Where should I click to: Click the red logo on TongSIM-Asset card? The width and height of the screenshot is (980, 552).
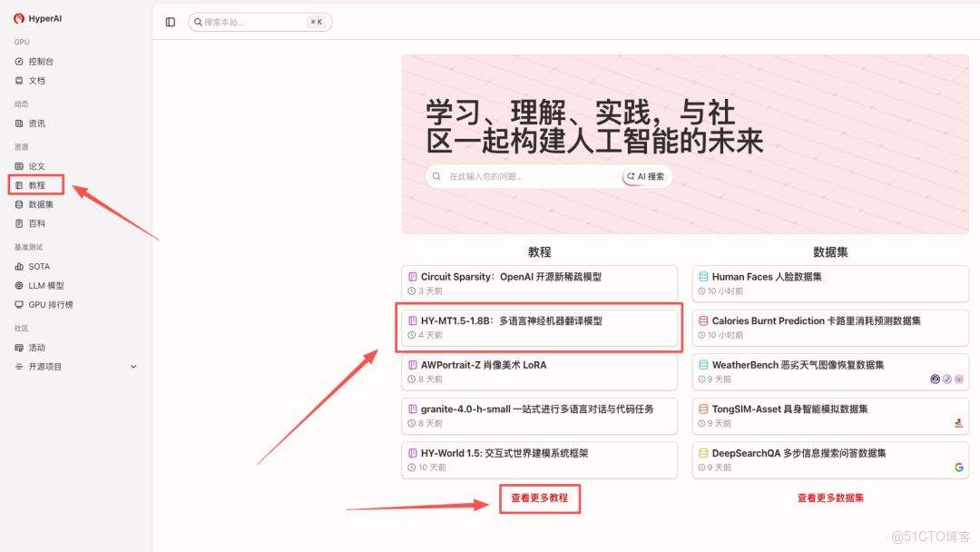pos(959,423)
